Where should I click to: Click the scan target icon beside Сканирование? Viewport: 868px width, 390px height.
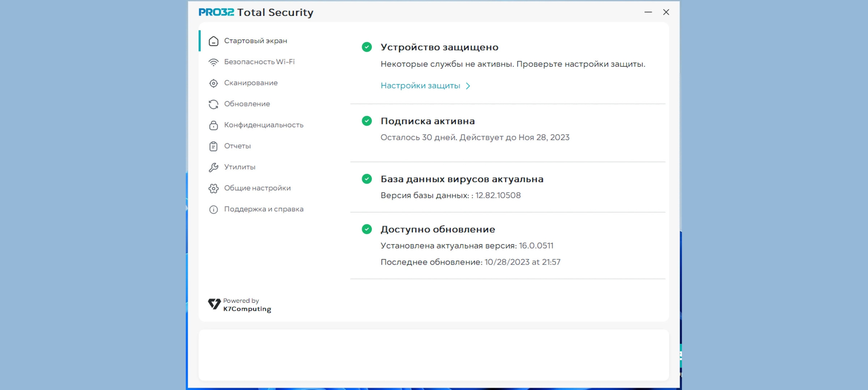(x=213, y=83)
